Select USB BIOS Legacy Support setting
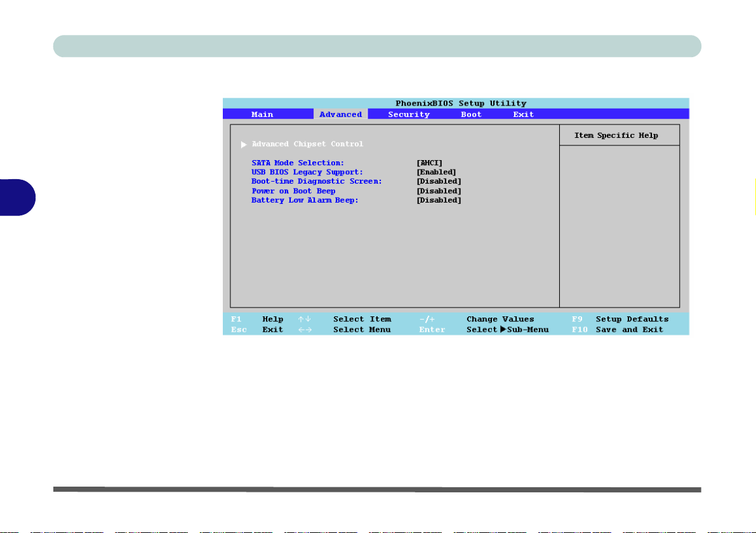This screenshot has width=756, height=533. (307, 172)
